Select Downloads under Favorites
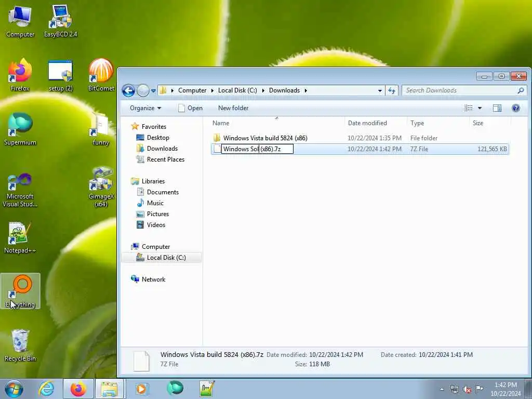532x399 pixels. click(162, 148)
